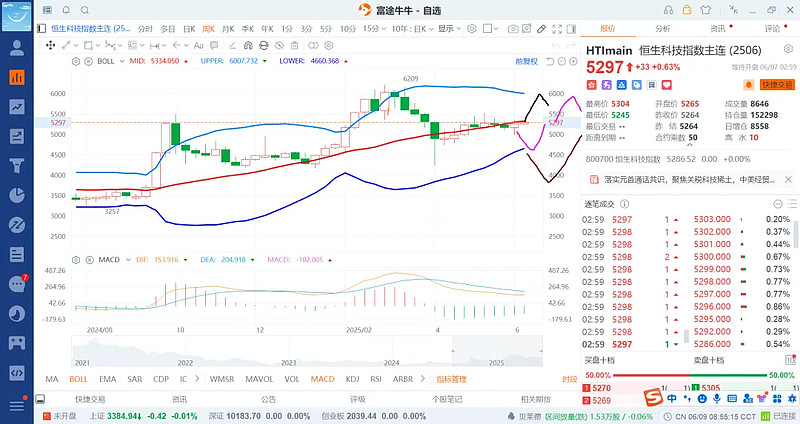Image resolution: width=800 pixels, height=424 pixels.
Task: Select the move crosshair drawing tool
Action: coord(50,45)
